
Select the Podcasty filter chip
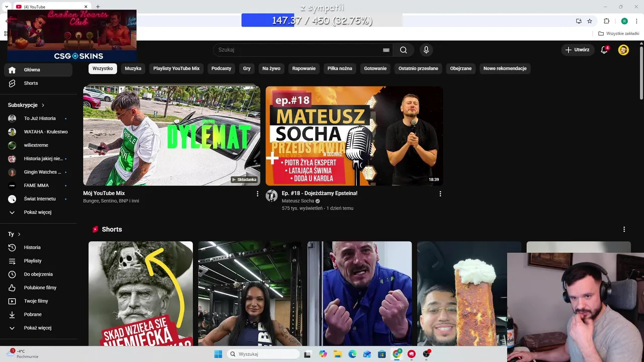point(221,68)
